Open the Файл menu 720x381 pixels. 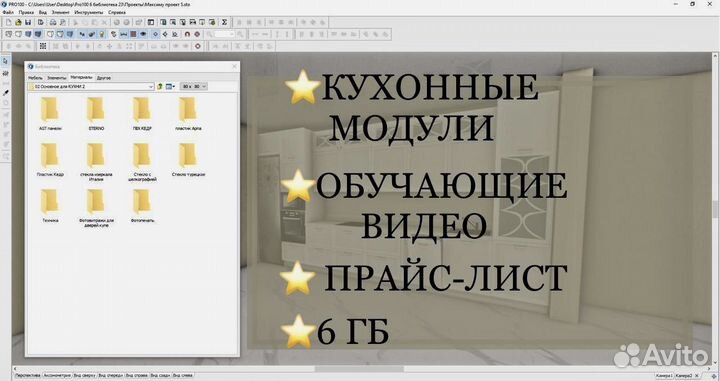pos(8,12)
